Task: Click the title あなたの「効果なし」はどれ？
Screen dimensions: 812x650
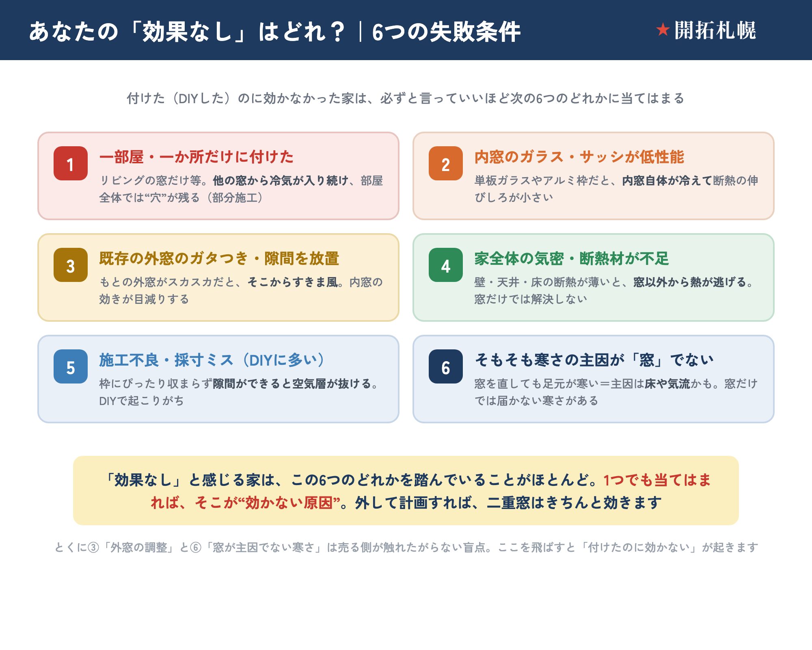Action: click(x=187, y=31)
